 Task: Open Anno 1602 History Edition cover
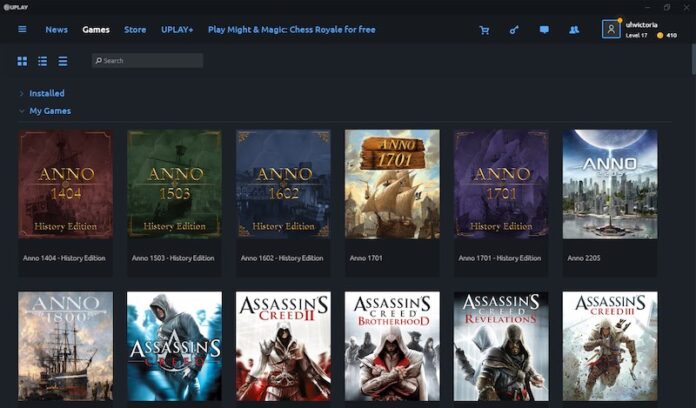coord(283,184)
